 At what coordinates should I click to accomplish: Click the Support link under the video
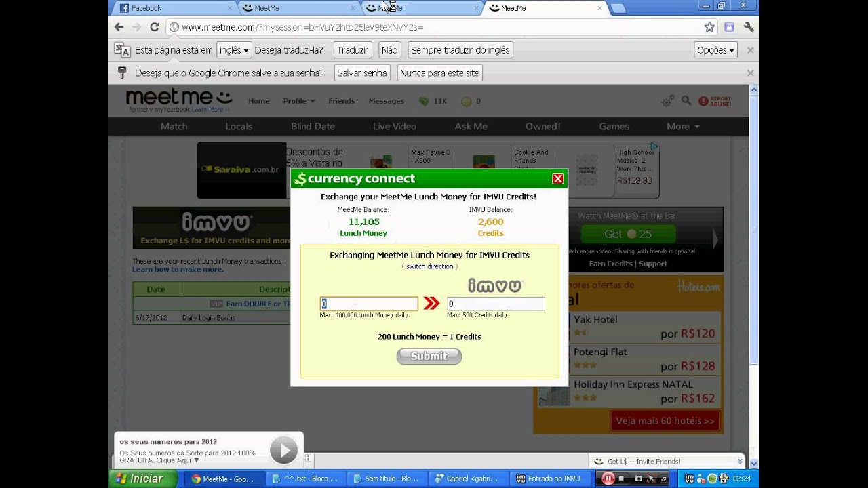[x=652, y=264]
